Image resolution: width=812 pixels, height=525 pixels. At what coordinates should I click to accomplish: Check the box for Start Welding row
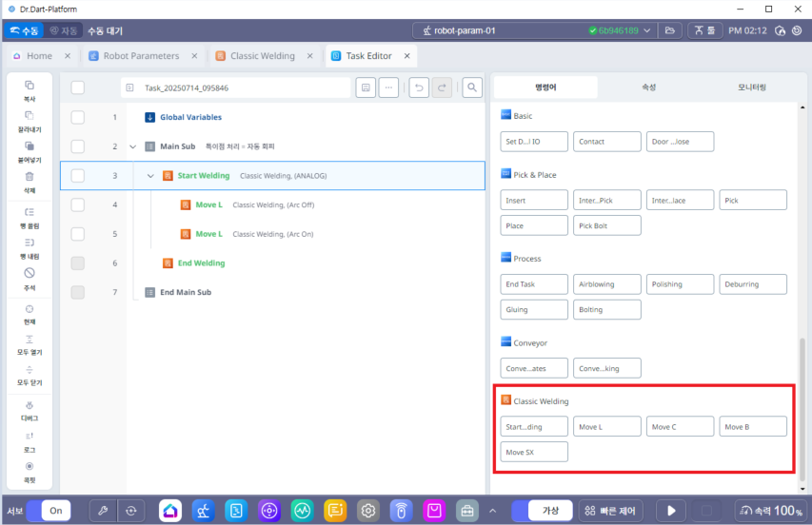click(78, 176)
